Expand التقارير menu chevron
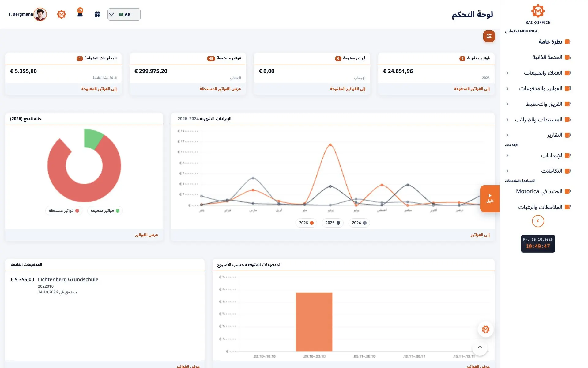588x368 pixels. [507, 135]
